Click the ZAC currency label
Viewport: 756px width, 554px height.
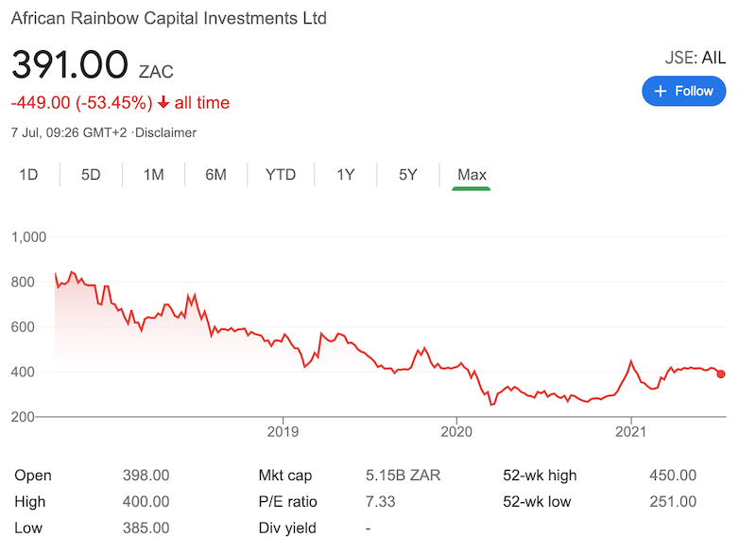[156, 72]
